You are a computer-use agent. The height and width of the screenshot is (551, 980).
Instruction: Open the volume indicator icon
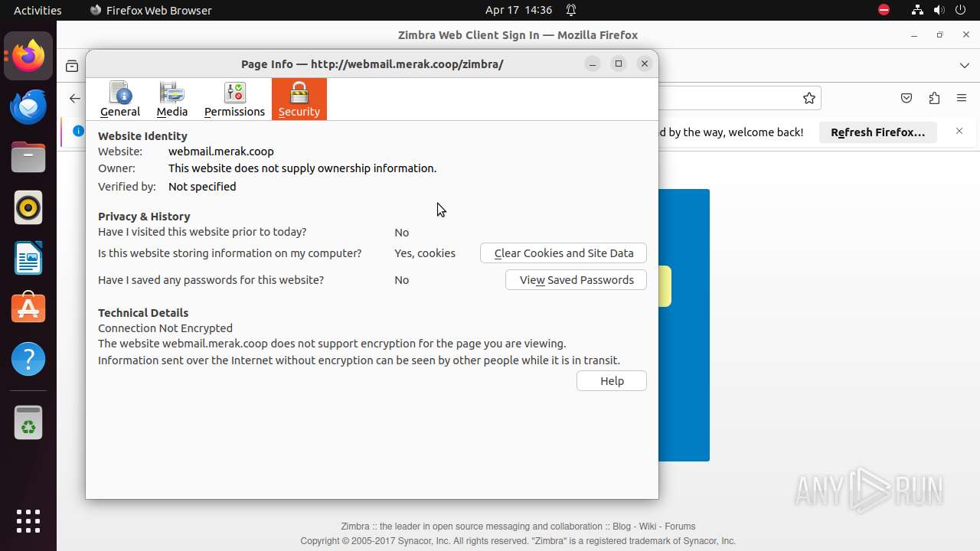[x=939, y=10]
